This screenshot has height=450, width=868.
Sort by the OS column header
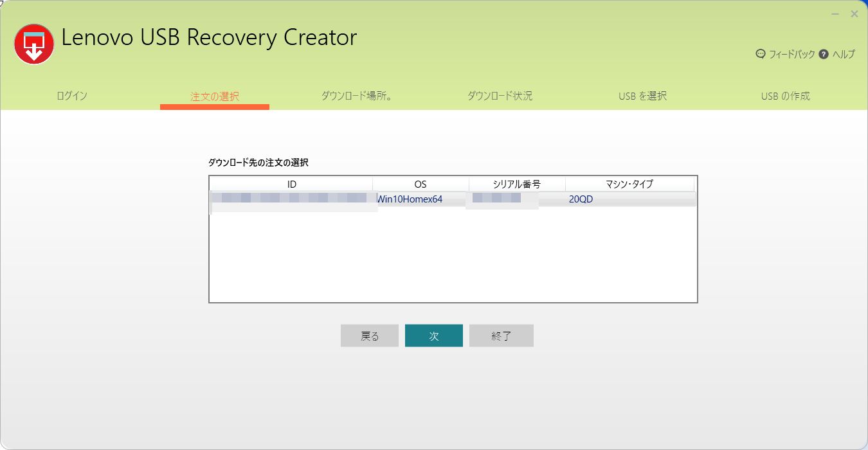pos(420,184)
